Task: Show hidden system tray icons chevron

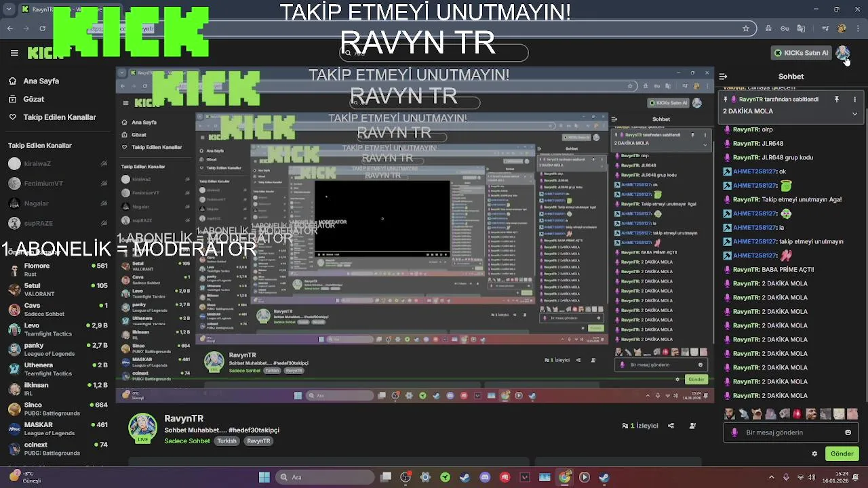Action: [x=771, y=477]
